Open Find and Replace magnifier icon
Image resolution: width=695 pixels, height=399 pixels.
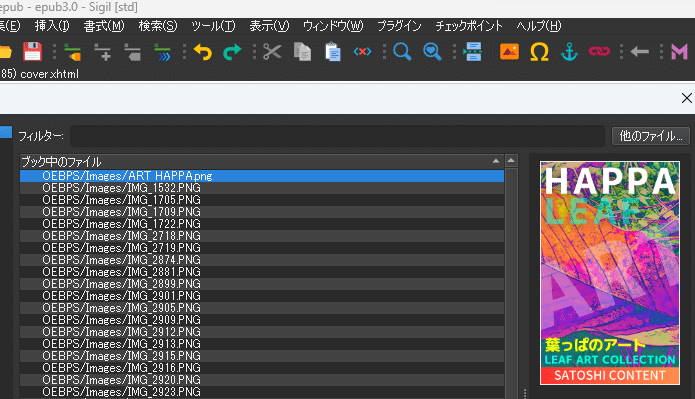coord(402,52)
